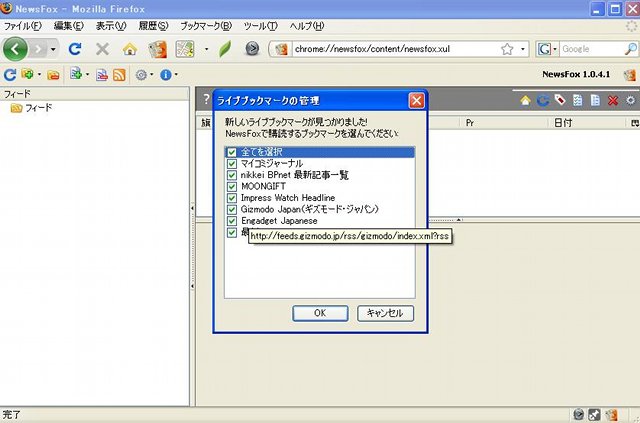Uncheck the マイコミジャーナル checkbox
Screen dimensions: 640x423
(x=232, y=164)
